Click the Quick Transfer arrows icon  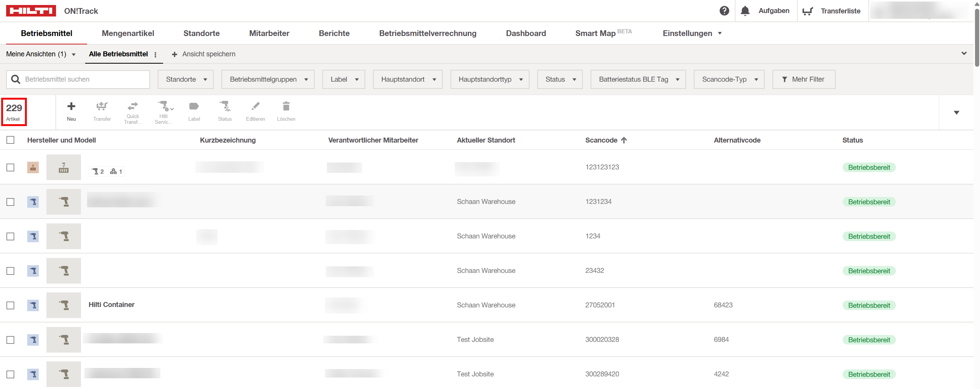click(133, 106)
